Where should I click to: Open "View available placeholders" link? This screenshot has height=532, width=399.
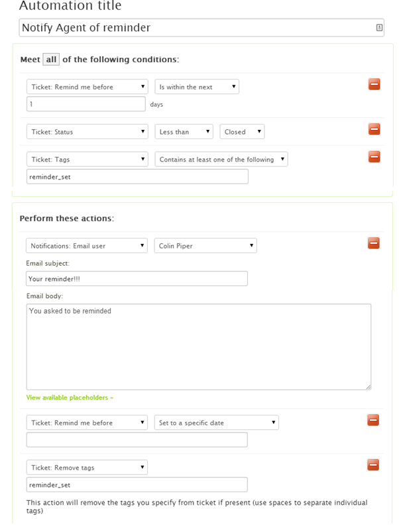tap(70, 398)
